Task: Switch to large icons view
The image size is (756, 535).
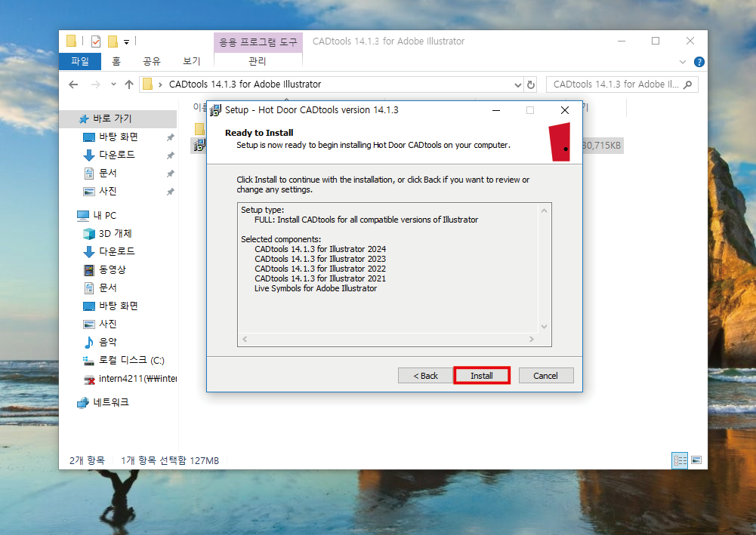Action: coord(696,460)
